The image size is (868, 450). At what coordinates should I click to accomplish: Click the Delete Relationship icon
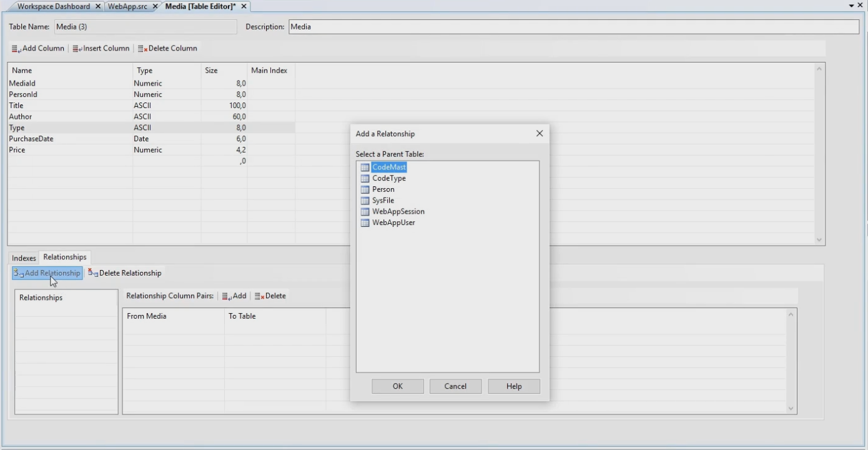(93, 273)
